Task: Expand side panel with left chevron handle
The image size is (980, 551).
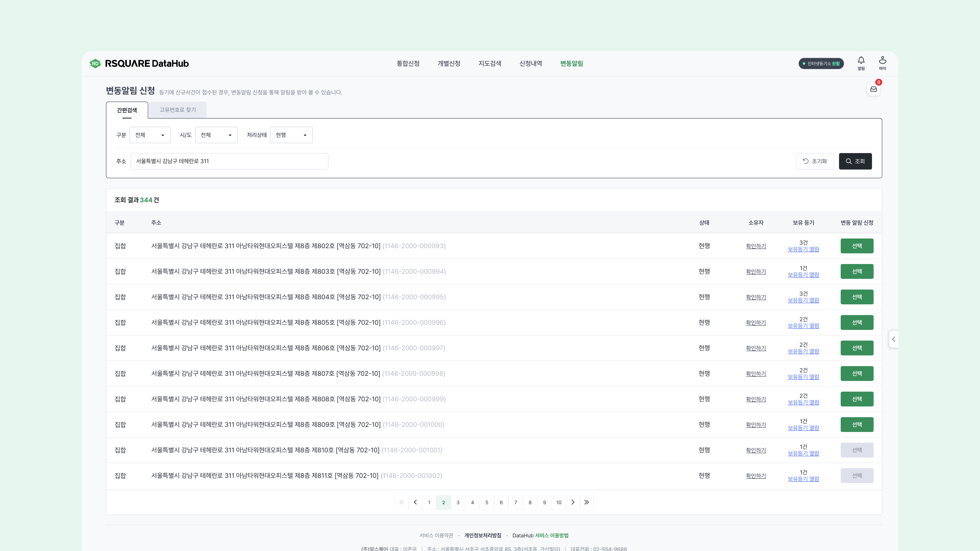Action: [893, 339]
